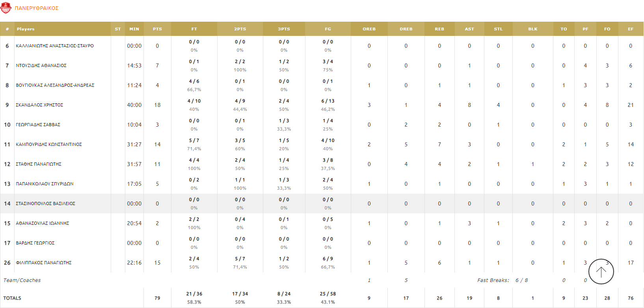Click the 3PTS column header
This screenshot has height=308, width=644.
pyautogui.click(x=284, y=29)
